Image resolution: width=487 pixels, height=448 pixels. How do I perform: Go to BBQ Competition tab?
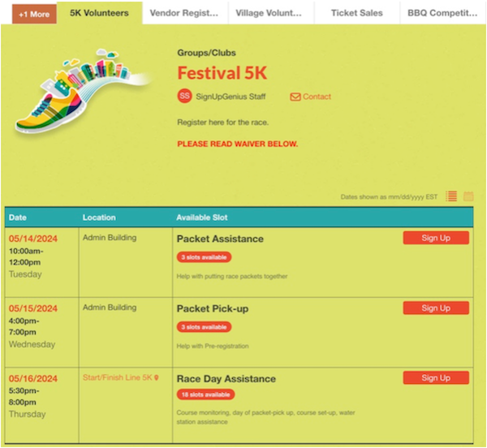click(x=442, y=13)
